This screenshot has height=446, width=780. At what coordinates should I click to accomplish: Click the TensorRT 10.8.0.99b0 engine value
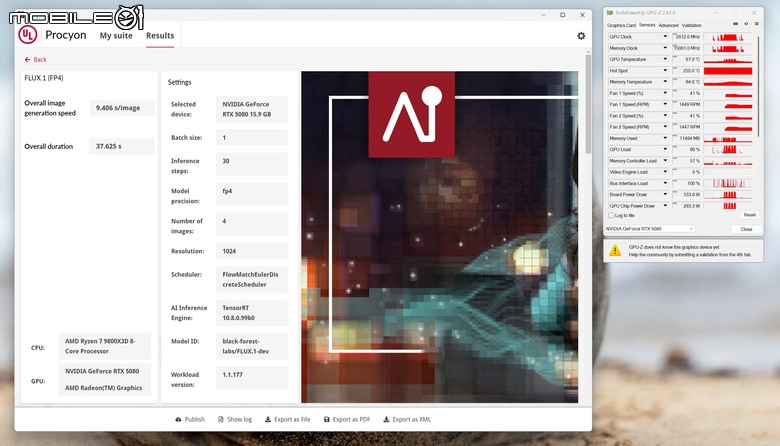pyautogui.click(x=252, y=313)
